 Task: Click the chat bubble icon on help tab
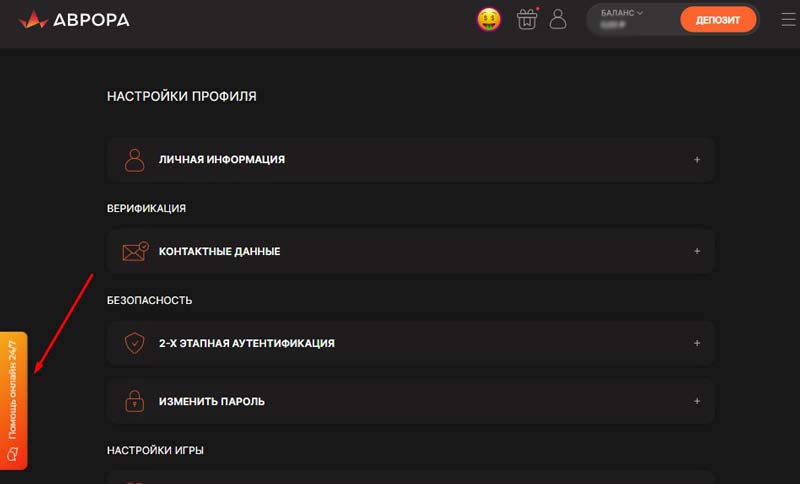(13, 454)
